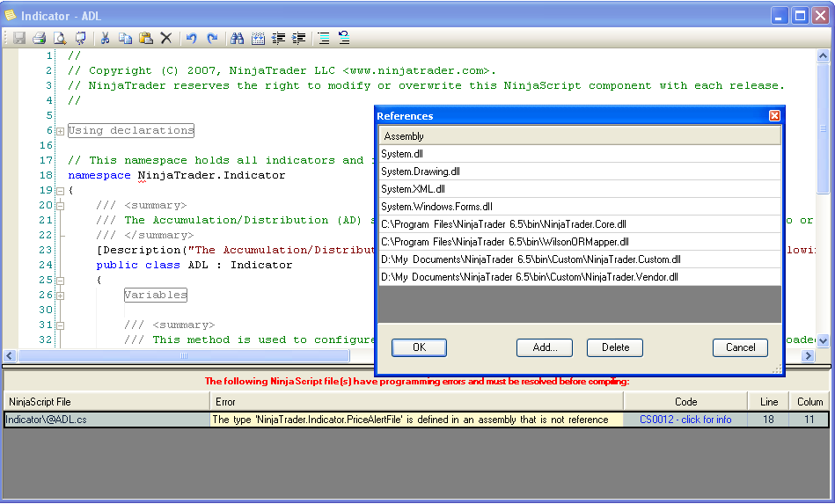Click the uncomment selection icon
This screenshot has width=835, height=504.
coord(344,38)
